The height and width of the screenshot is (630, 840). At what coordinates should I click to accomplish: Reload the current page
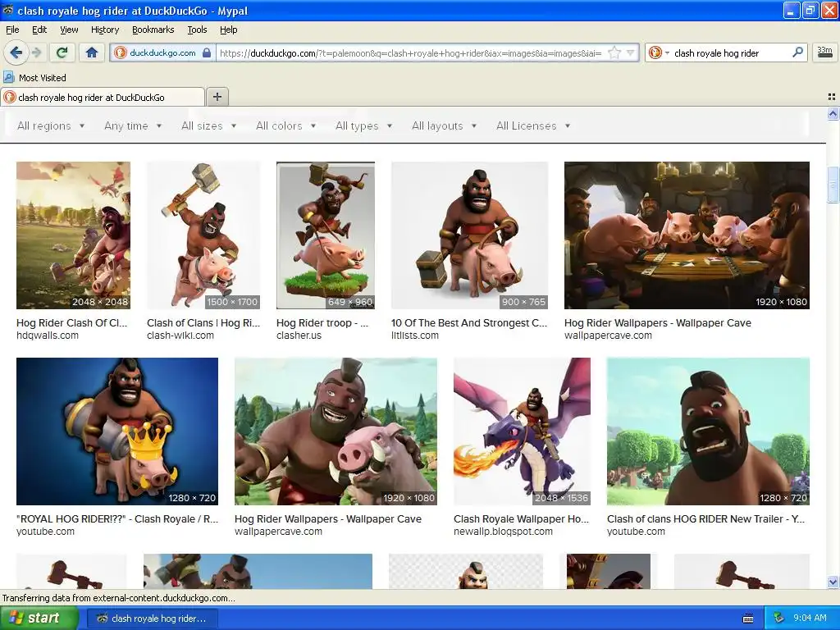(62, 52)
